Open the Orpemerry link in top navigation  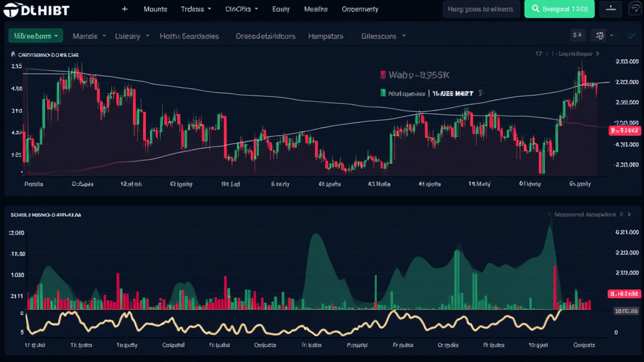coord(360,9)
